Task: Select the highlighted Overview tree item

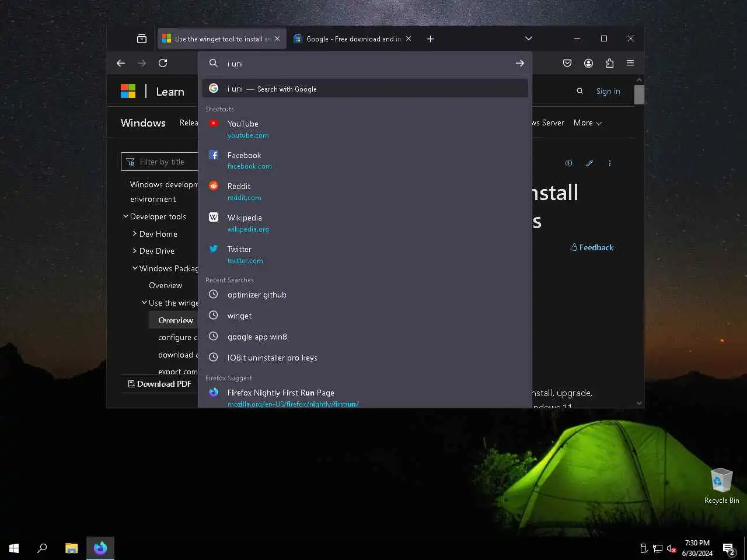Action: coord(174,320)
